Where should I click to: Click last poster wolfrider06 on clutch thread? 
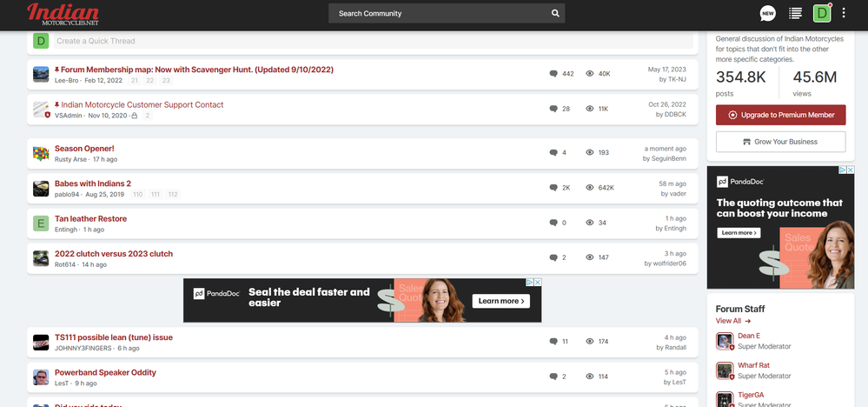pyautogui.click(x=669, y=264)
